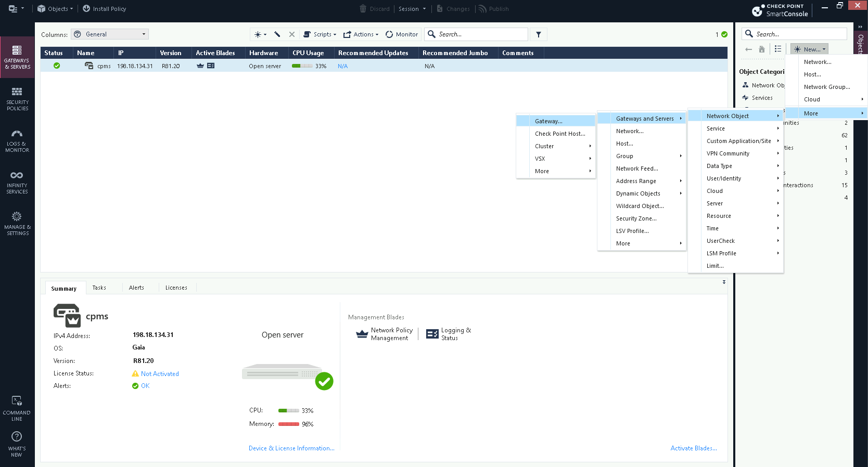Open the Actions dropdown menu
Screen dimensions: 868x467
pyautogui.click(x=361, y=34)
